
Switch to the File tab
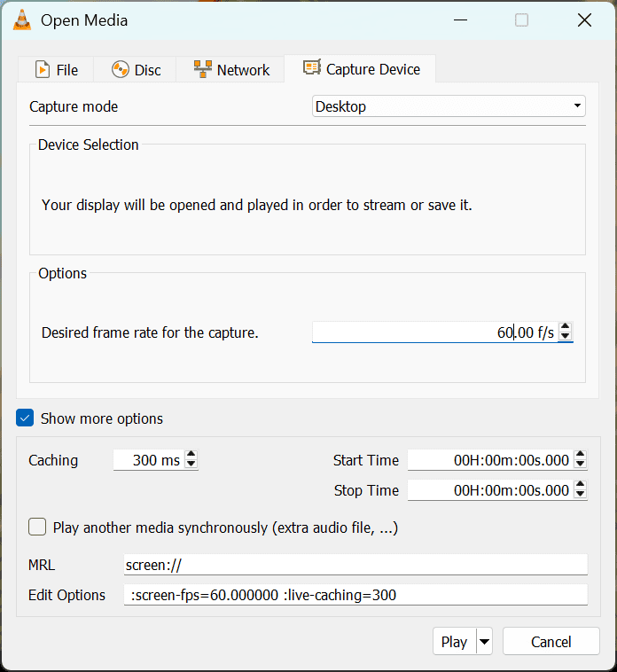pos(56,69)
